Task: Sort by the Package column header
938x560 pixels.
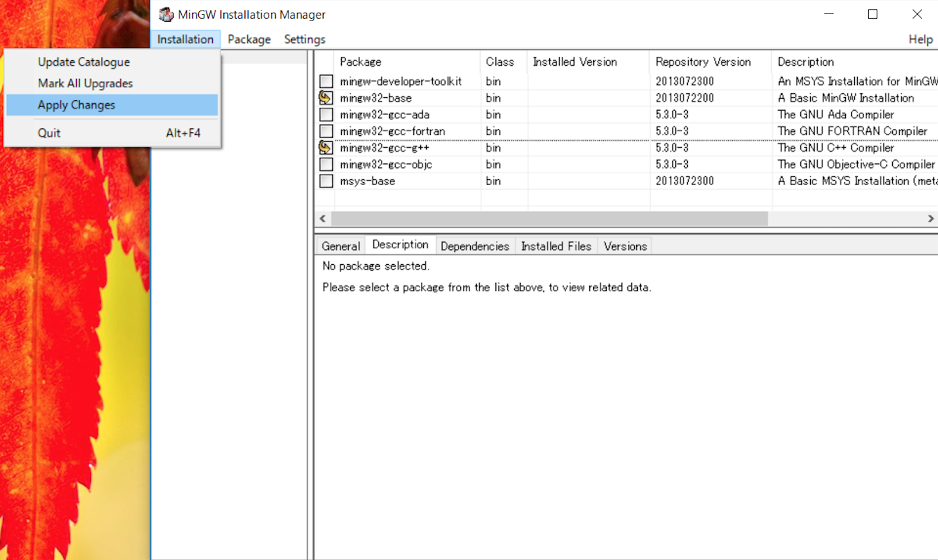Action: (x=407, y=62)
